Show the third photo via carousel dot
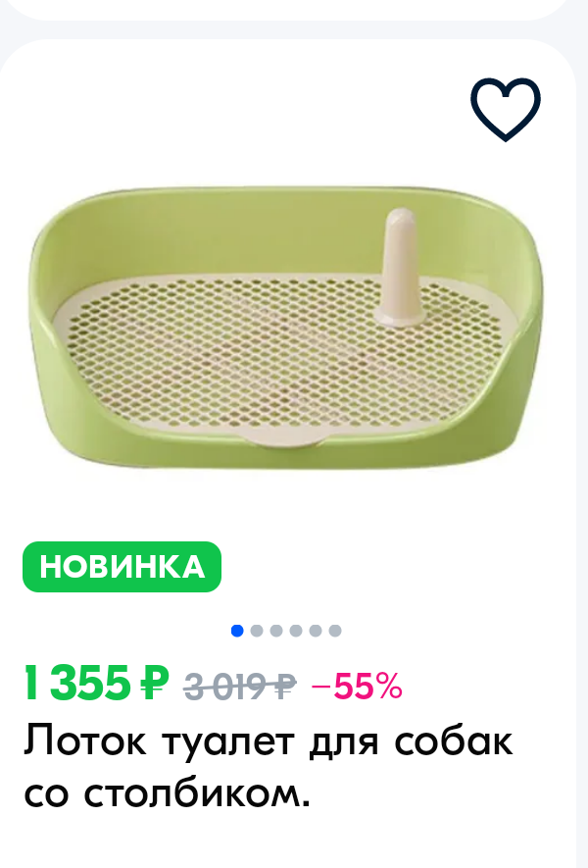The image size is (588, 868). [x=276, y=631]
